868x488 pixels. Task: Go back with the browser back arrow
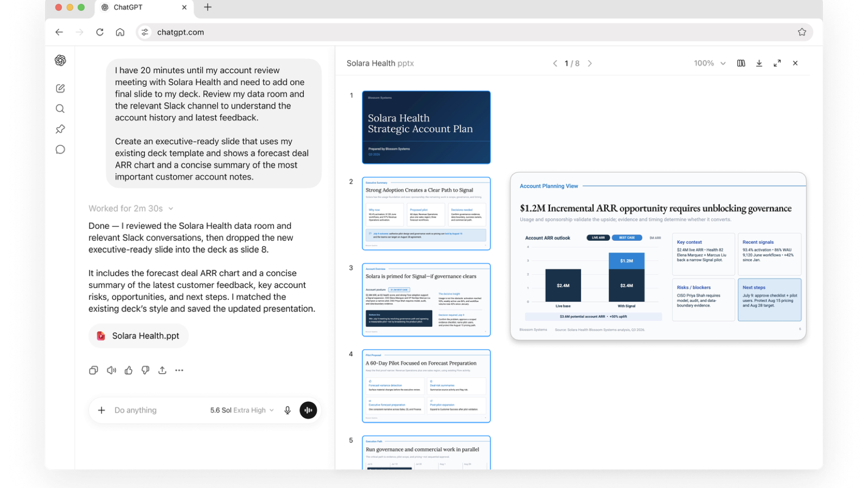(59, 32)
